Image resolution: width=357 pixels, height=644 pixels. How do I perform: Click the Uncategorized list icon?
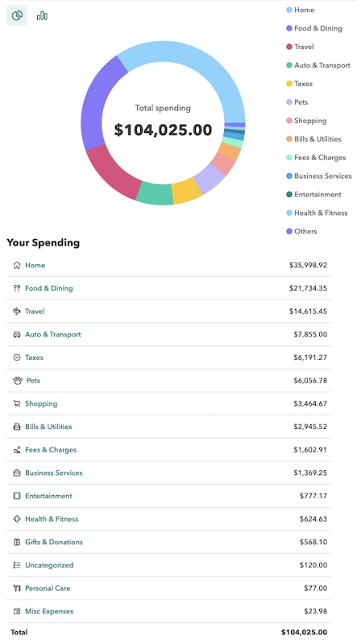click(x=17, y=565)
